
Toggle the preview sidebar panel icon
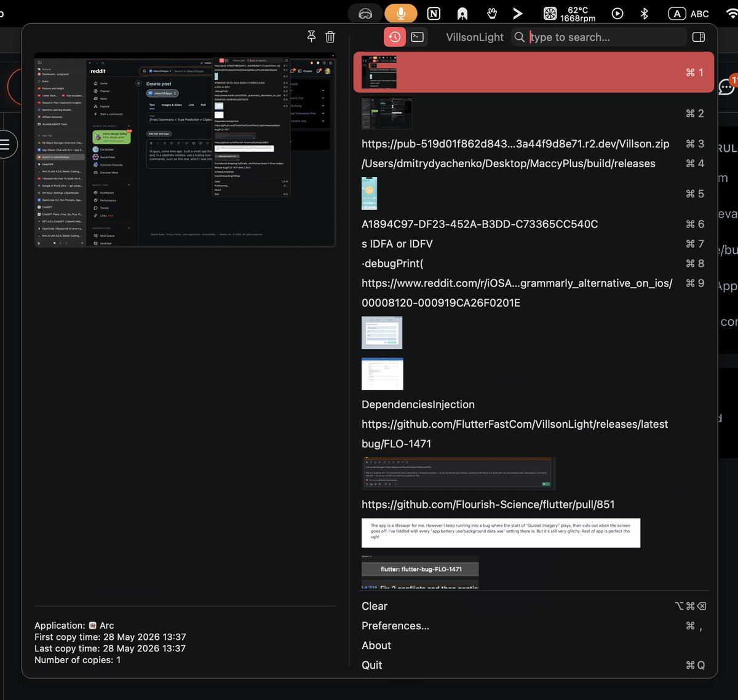tap(699, 37)
